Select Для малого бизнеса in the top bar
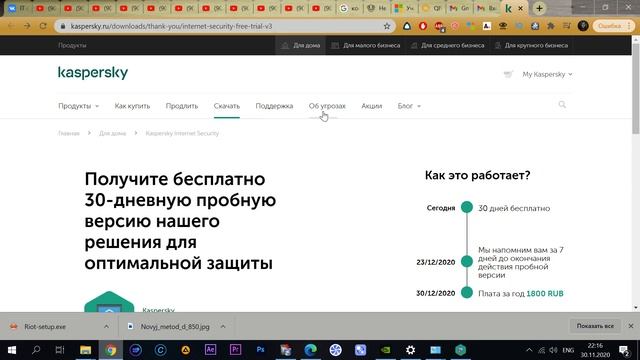 tap(366, 45)
